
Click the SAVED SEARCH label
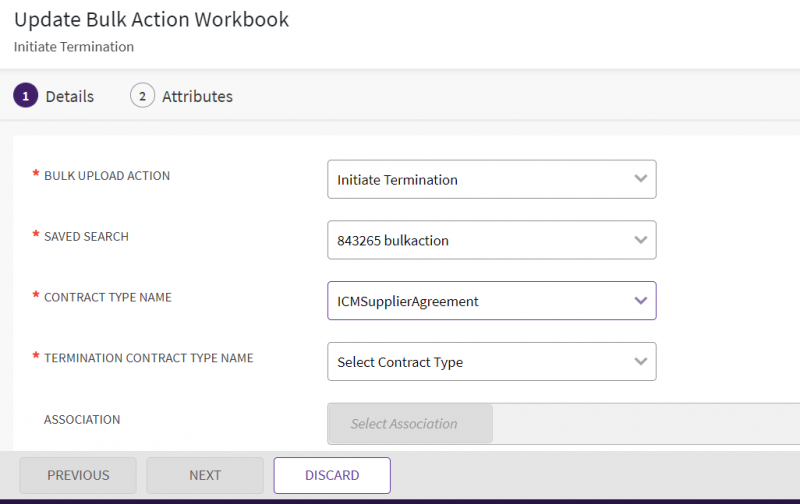(86, 237)
